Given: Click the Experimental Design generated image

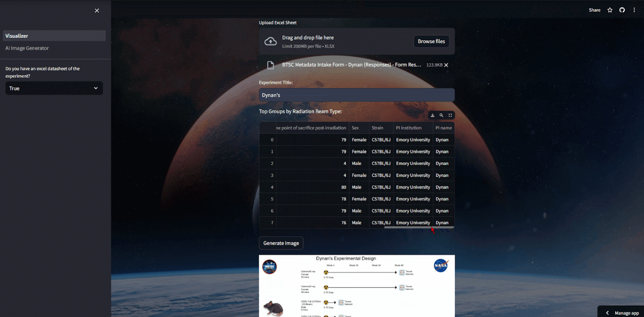Looking at the screenshot, I should pos(356,286).
